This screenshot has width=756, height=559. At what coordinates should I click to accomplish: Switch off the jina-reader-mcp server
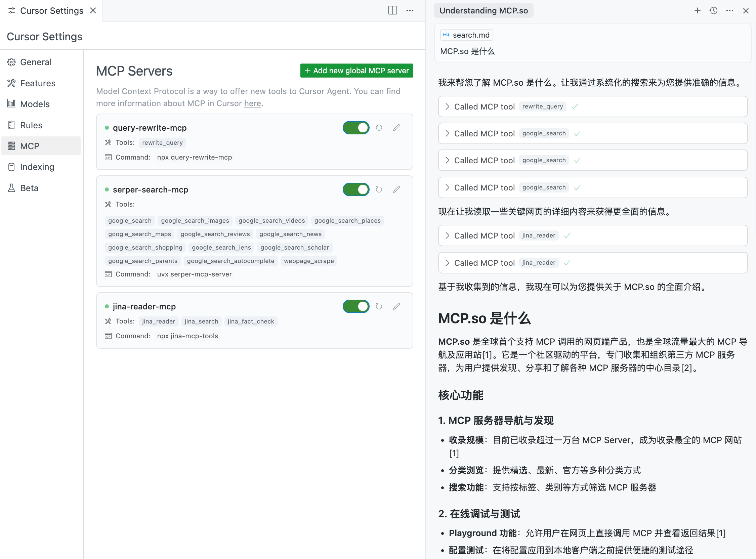tap(356, 307)
